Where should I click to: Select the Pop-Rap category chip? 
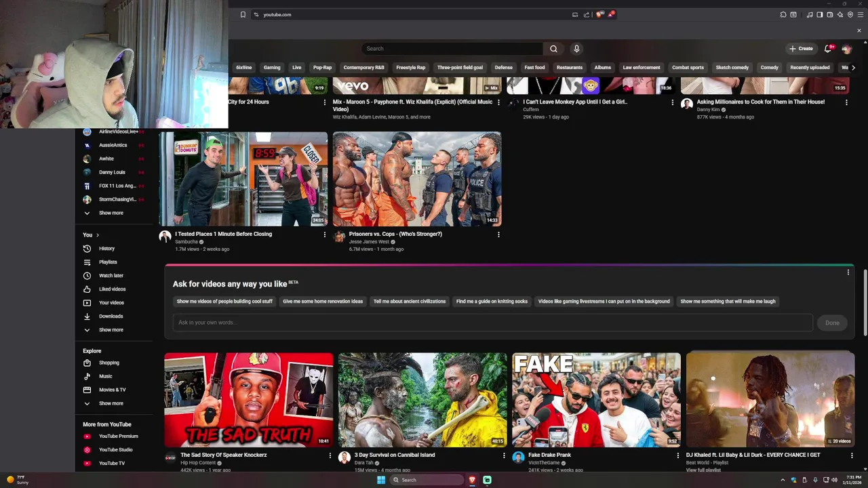(322, 68)
